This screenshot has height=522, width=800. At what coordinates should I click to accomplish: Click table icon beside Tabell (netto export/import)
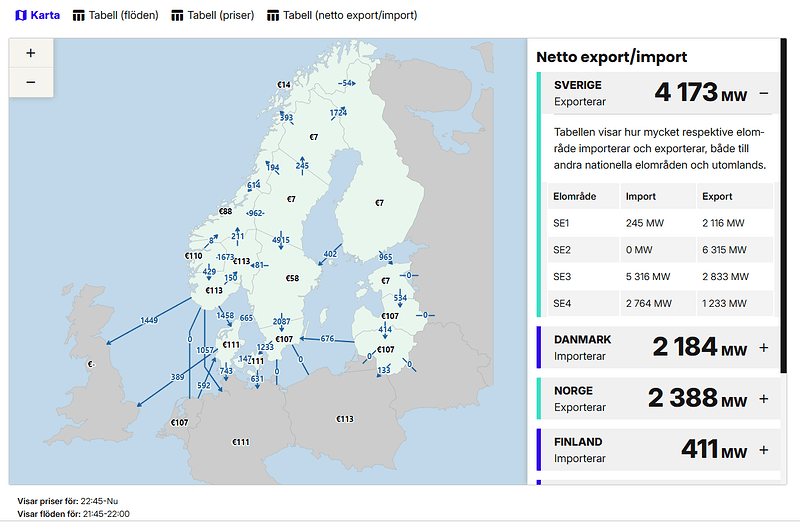tap(273, 16)
